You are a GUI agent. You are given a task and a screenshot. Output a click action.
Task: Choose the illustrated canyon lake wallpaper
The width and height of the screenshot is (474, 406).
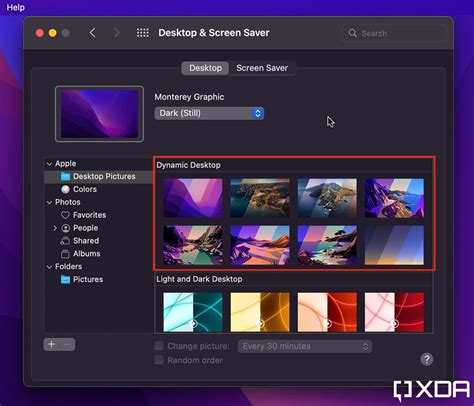(x=193, y=245)
